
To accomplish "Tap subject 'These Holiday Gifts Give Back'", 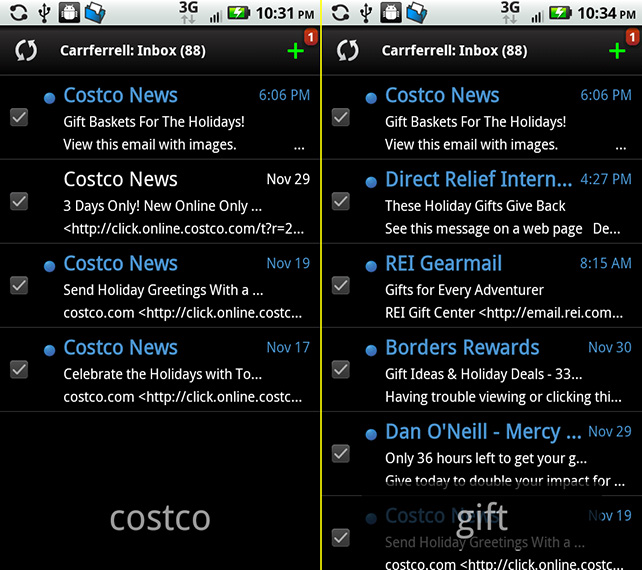I will point(475,206).
